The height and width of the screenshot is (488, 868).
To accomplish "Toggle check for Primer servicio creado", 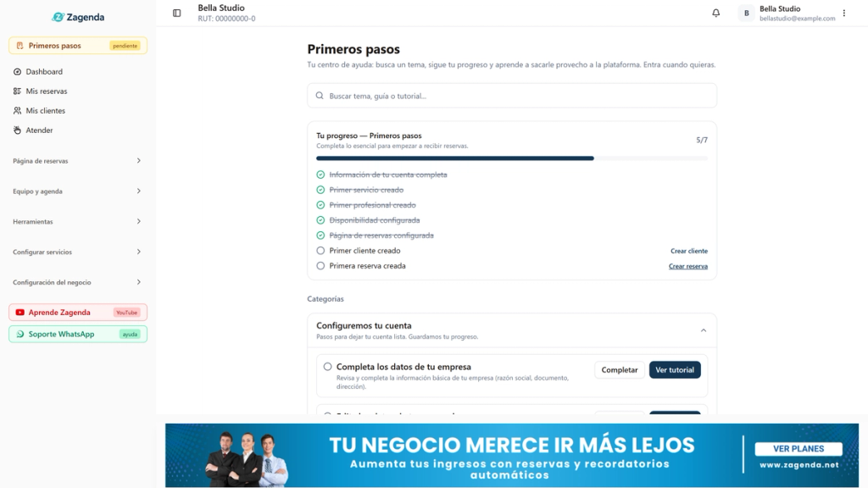I will click(x=320, y=190).
